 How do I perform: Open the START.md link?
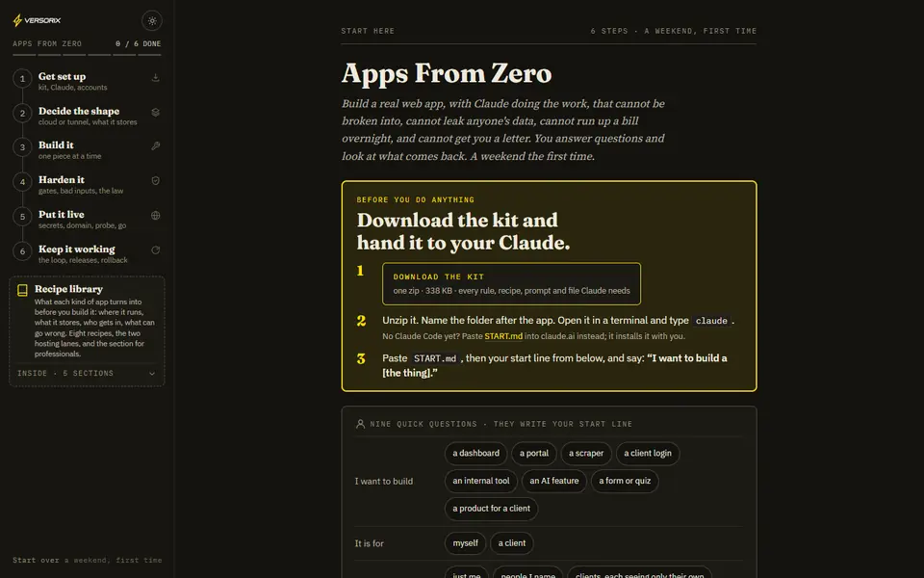[x=503, y=336]
